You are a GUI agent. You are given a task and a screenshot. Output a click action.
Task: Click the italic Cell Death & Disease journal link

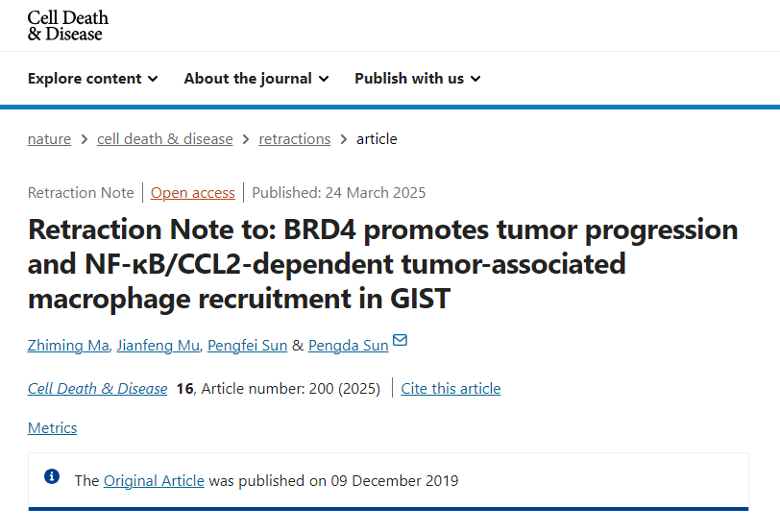pyautogui.click(x=98, y=388)
